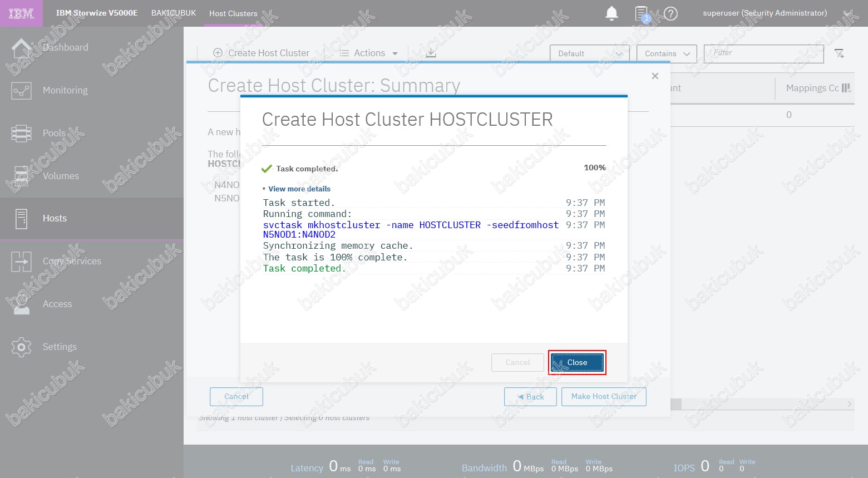Click the Make Host Cluster button
The image size is (868, 478).
point(604,397)
